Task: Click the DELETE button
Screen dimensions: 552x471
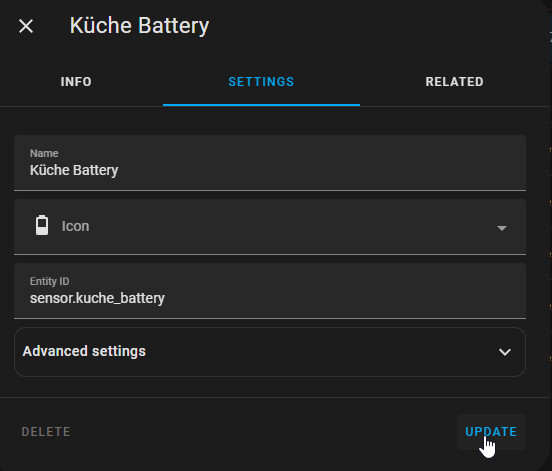Action: [x=46, y=432]
